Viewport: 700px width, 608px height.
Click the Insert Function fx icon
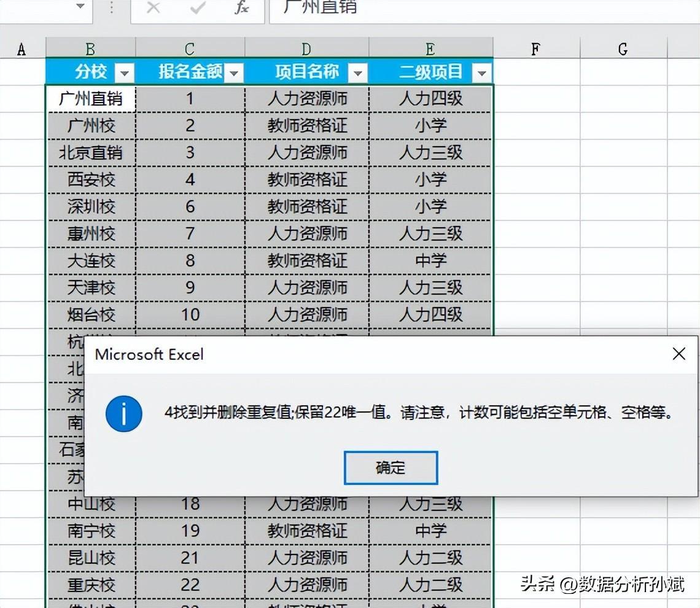pos(242,9)
